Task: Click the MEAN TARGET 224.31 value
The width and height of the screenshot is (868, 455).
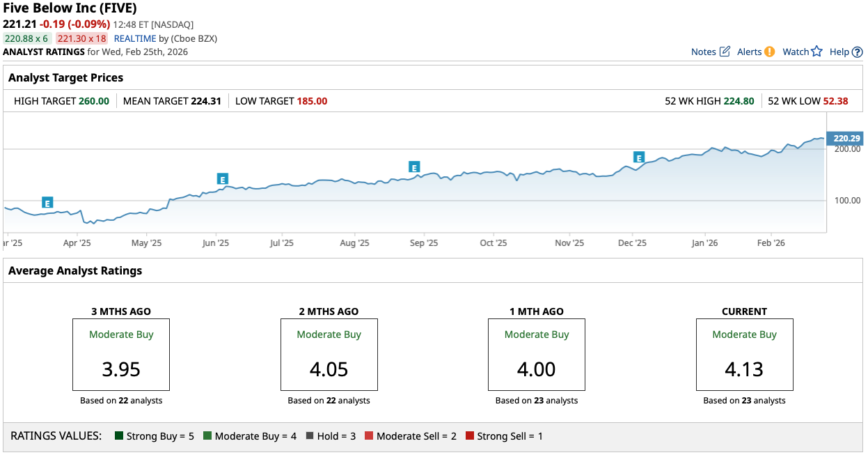Action: (x=206, y=101)
